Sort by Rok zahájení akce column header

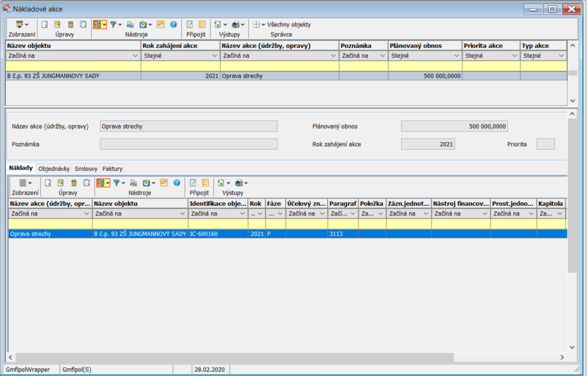(x=180, y=45)
